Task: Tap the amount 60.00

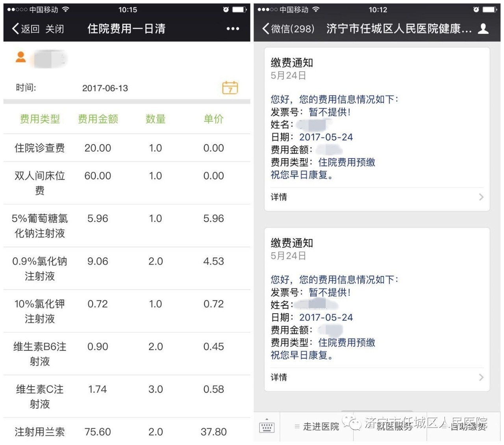Action: [98, 176]
